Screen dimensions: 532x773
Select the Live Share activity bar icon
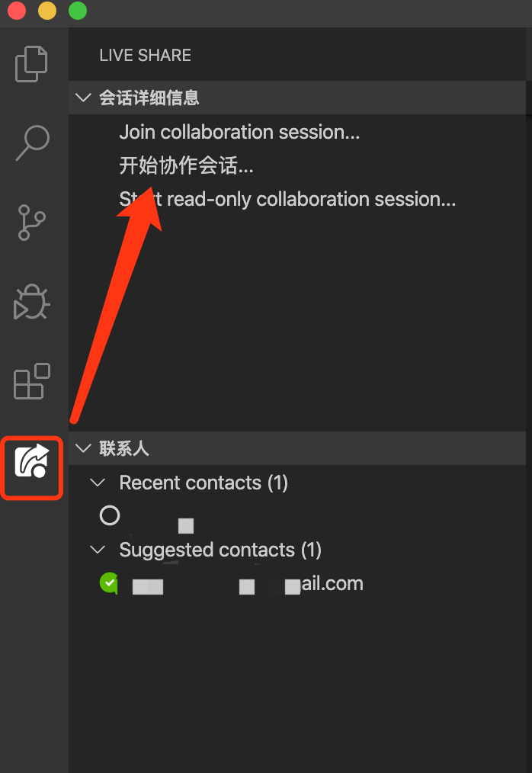click(x=32, y=466)
